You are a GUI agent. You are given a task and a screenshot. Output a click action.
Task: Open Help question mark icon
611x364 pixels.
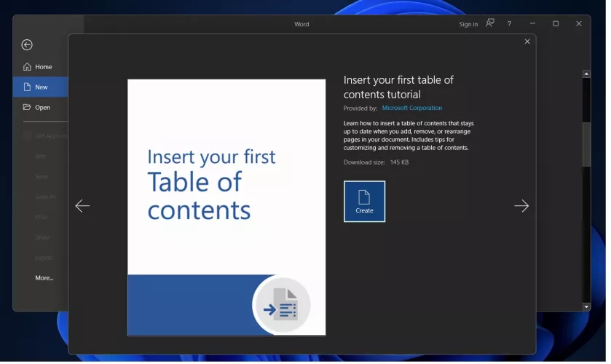[509, 24]
